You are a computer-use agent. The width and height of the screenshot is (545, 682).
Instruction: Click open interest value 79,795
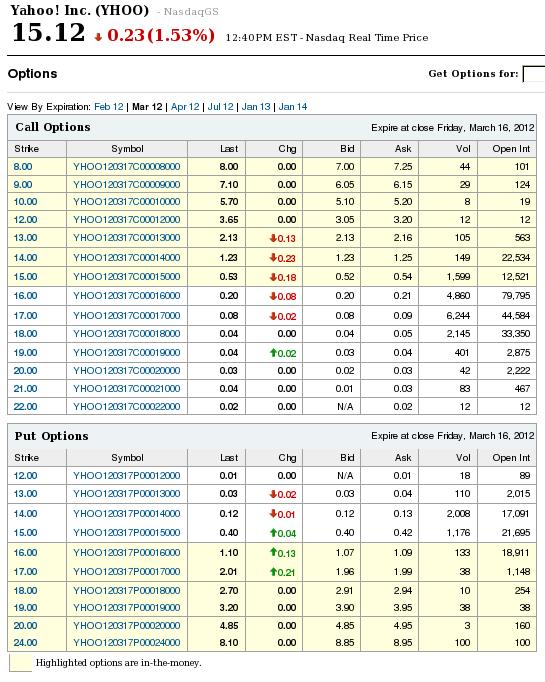[x=516, y=296]
